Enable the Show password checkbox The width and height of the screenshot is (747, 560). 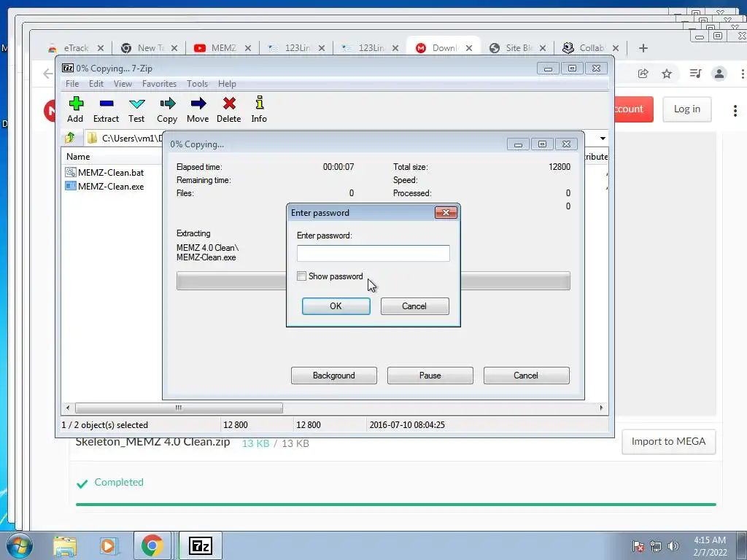(301, 276)
